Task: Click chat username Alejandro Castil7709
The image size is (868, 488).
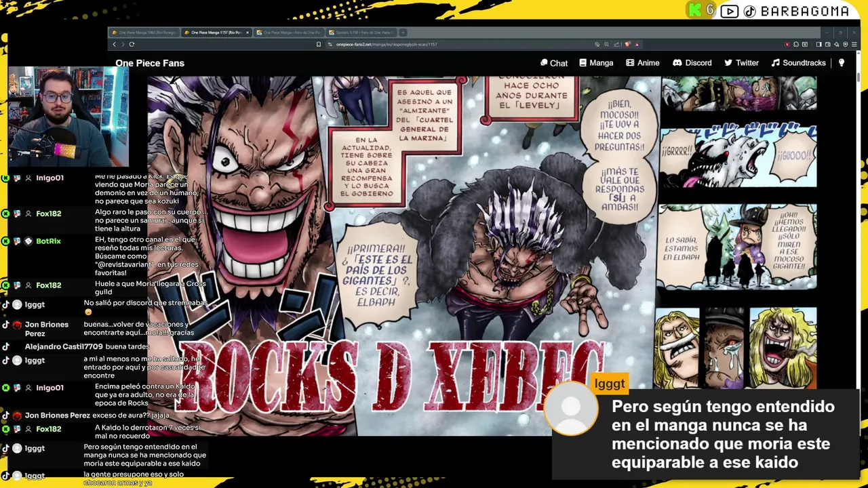Action: click(64, 346)
